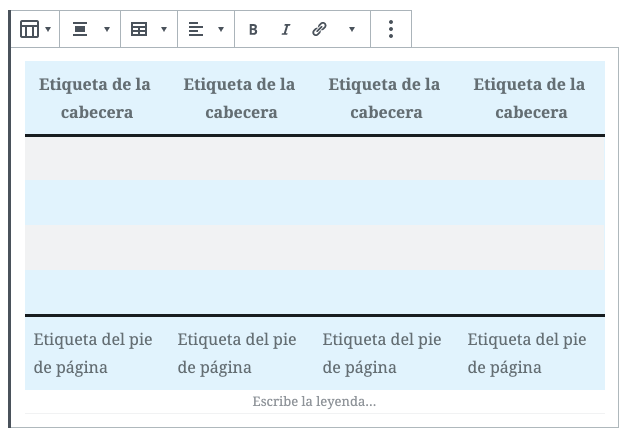Select the last cell of the bottom body row
The height and width of the screenshot is (438, 625).
coord(530,292)
